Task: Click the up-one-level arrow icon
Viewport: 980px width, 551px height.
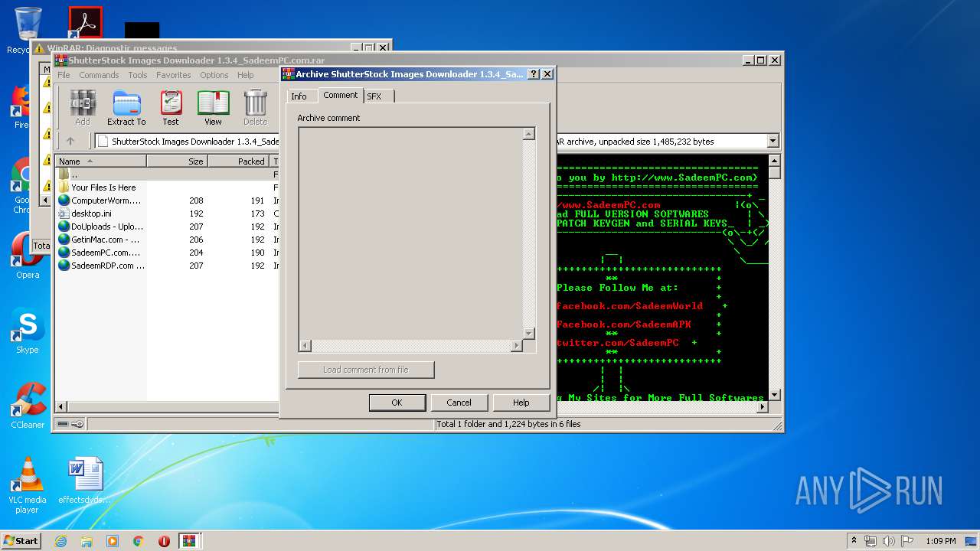Action: [x=70, y=141]
